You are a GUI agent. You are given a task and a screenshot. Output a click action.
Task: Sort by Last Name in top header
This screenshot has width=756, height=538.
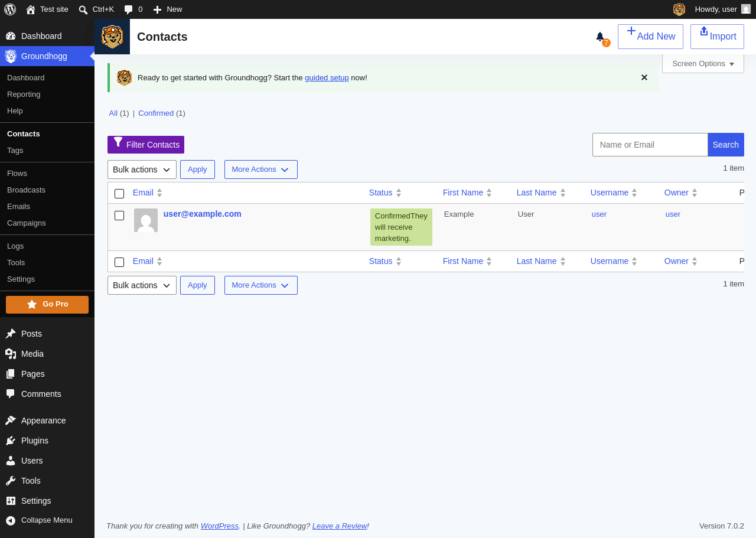[x=541, y=193]
